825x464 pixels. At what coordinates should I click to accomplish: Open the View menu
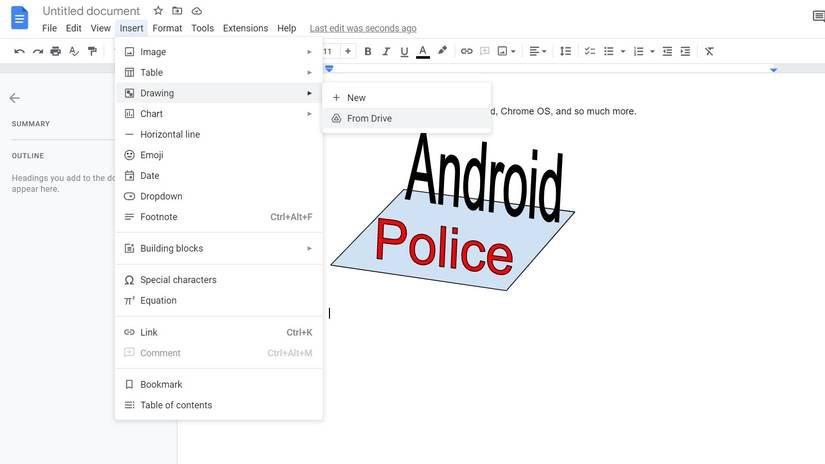[x=100, y=28]
